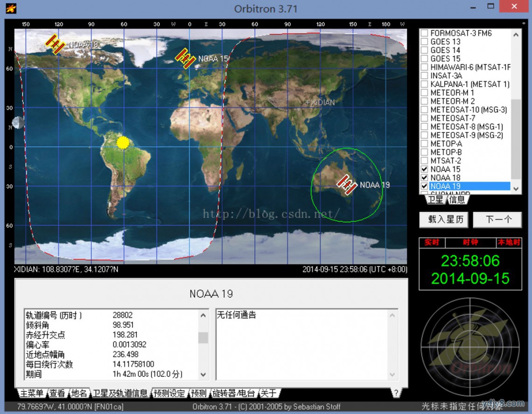Open the 预测 tab
Image resolution: width=532 pixels, height=414 pixels.
(198, 393)
